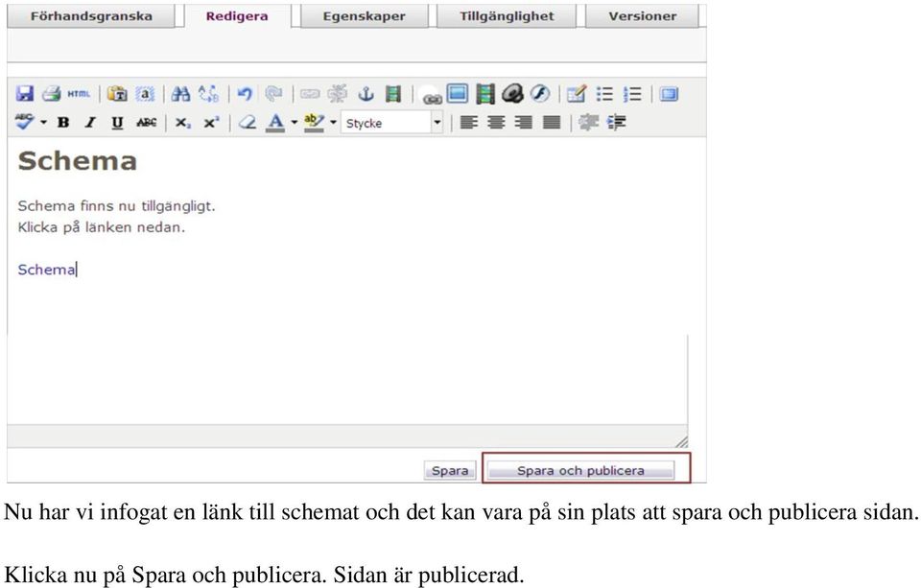Click text 'Klicka på länken nedan.'
This screenshot has width=921, height=588.
pyautogui.click(x=101, y=227)
